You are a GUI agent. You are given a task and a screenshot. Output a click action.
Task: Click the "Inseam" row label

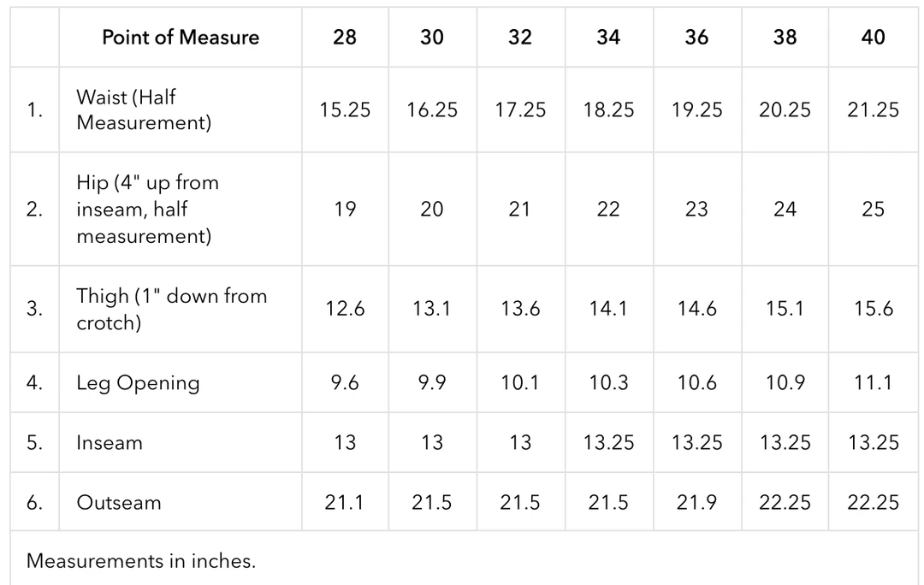click(x=110, y=442)
